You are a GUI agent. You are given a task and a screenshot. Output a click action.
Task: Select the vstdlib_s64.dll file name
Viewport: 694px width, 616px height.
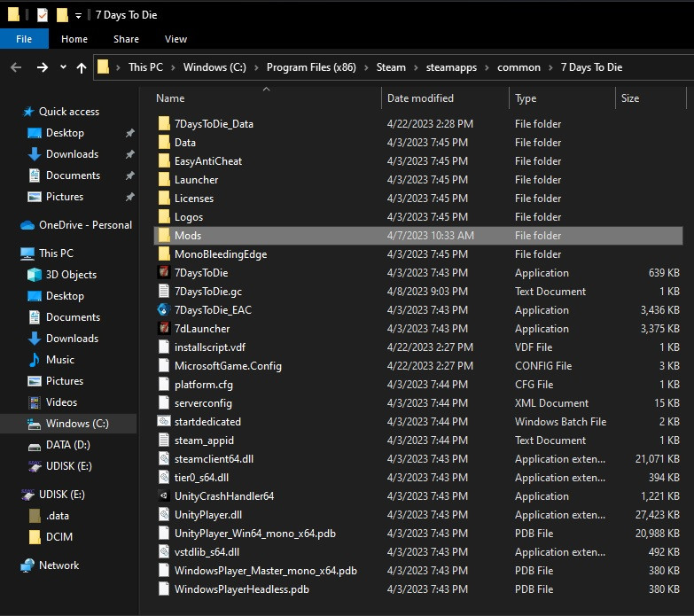[x=207, y=552]
